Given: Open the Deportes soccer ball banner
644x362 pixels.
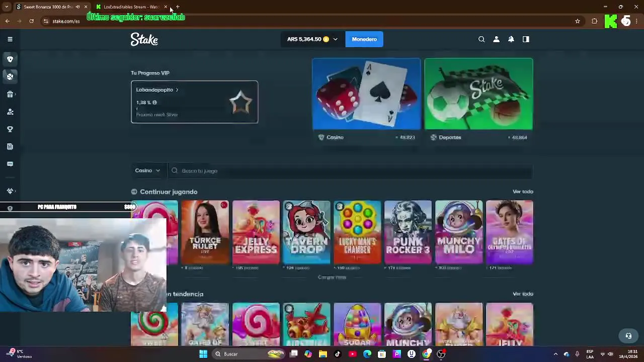Looking at the screenshot, I should pos(478,94).
